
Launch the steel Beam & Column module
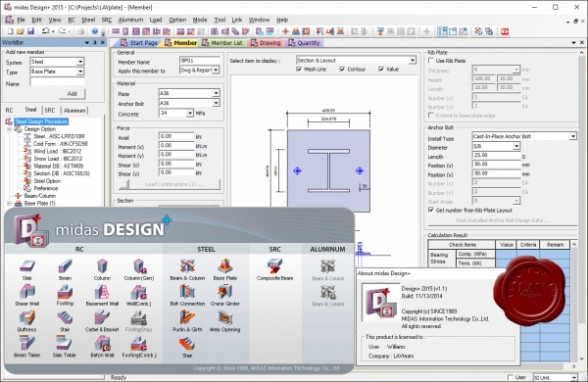(x=187, y=266)
